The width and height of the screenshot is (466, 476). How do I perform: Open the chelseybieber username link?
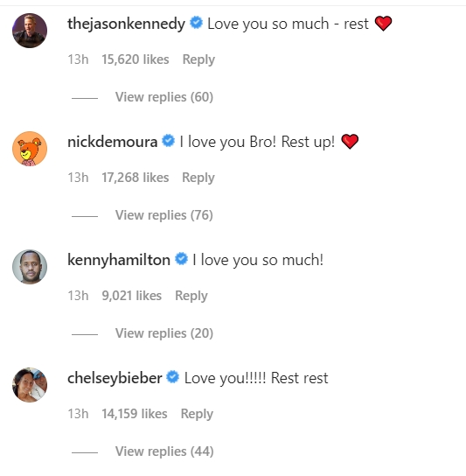tap(115, 378)
